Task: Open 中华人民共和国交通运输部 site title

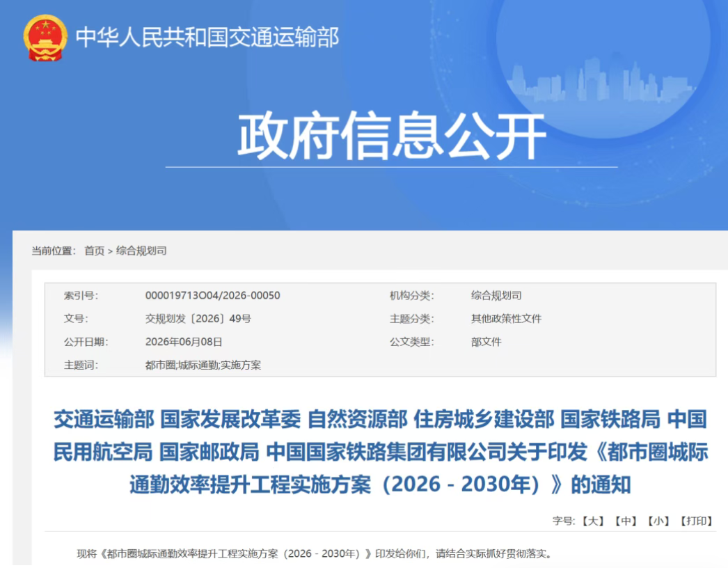Action: pyautogui.click(x=207, y=37)
